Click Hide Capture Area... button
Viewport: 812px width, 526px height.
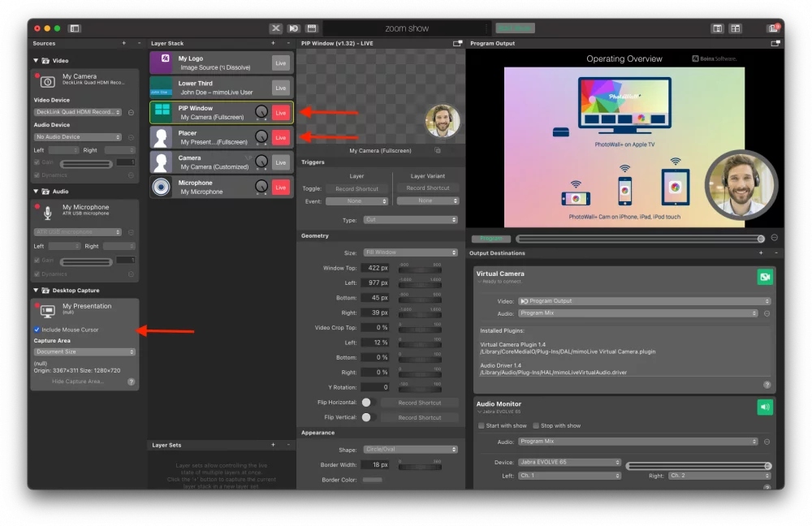78,382
